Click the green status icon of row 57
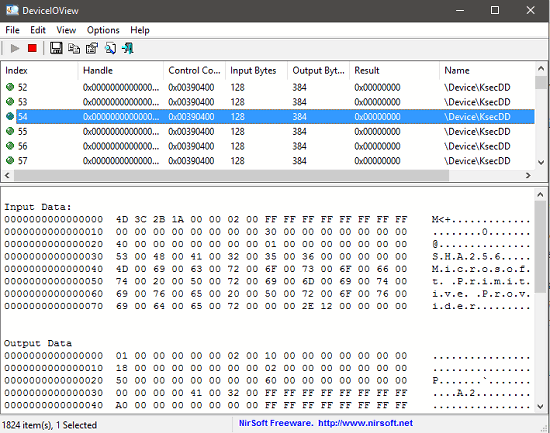The height and width of the screenshot is (433, 550). point(10,160)
